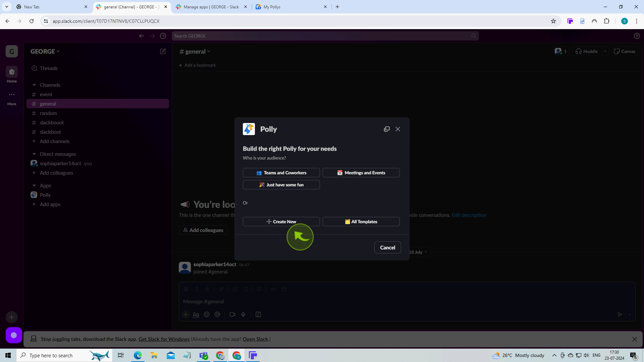This screenshot has width=644, height=362.
Task: Open sophiaparker14oct direct message
Action: point(98,163)
